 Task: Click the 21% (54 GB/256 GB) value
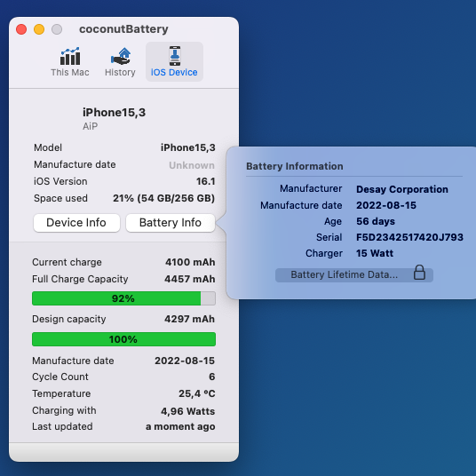point(163,198)
